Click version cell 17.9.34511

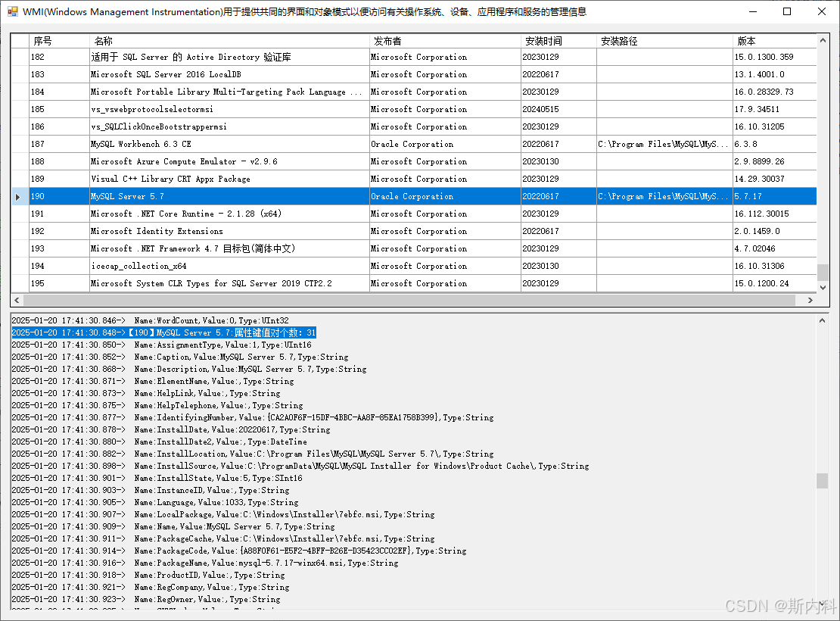click(x=775, y=109)
